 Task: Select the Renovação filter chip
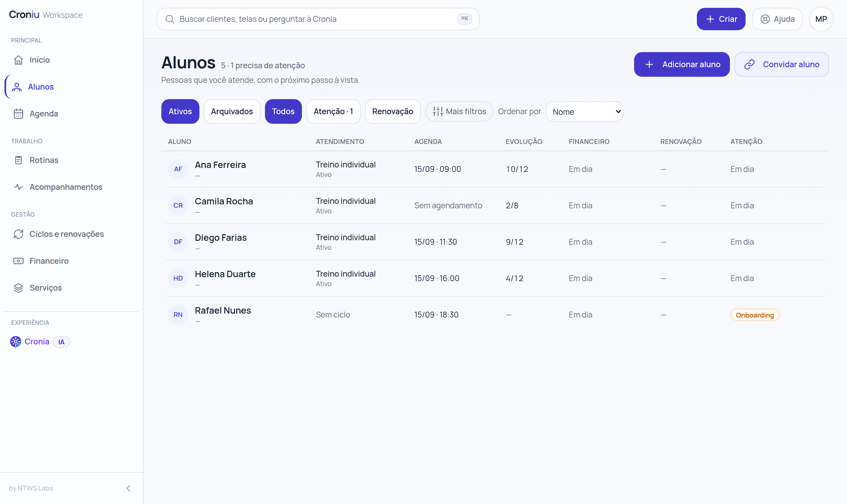[393, 111]
